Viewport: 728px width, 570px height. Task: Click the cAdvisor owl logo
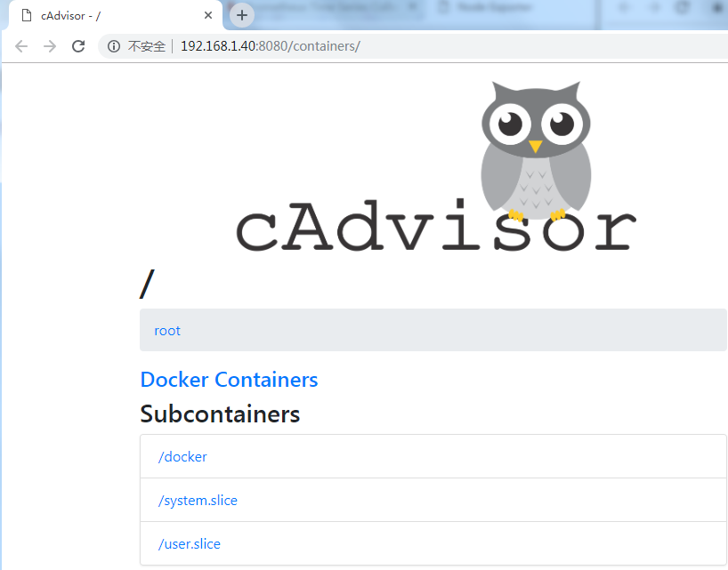point(435,166)
